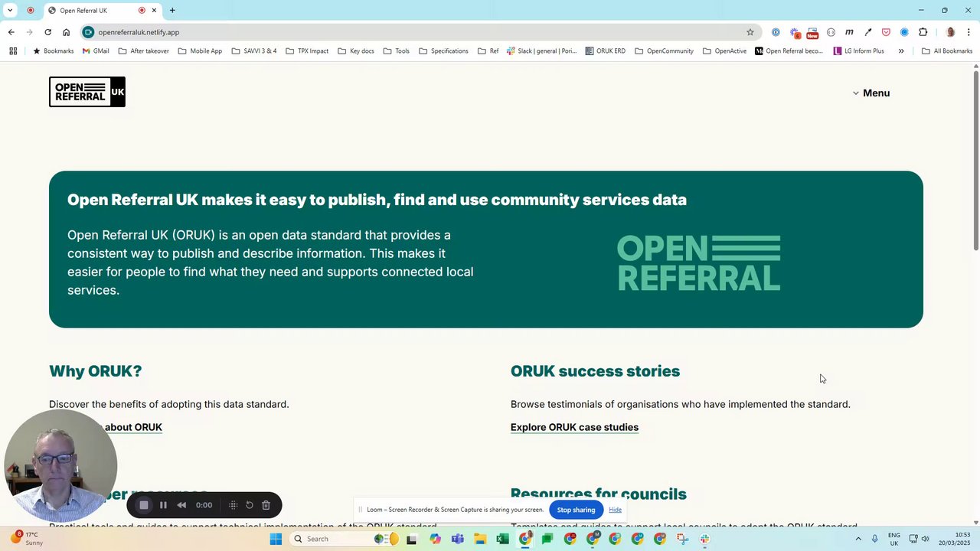980x551 pixels.
Task: Open Slack from taskbar
Action: tap(704, 539)
